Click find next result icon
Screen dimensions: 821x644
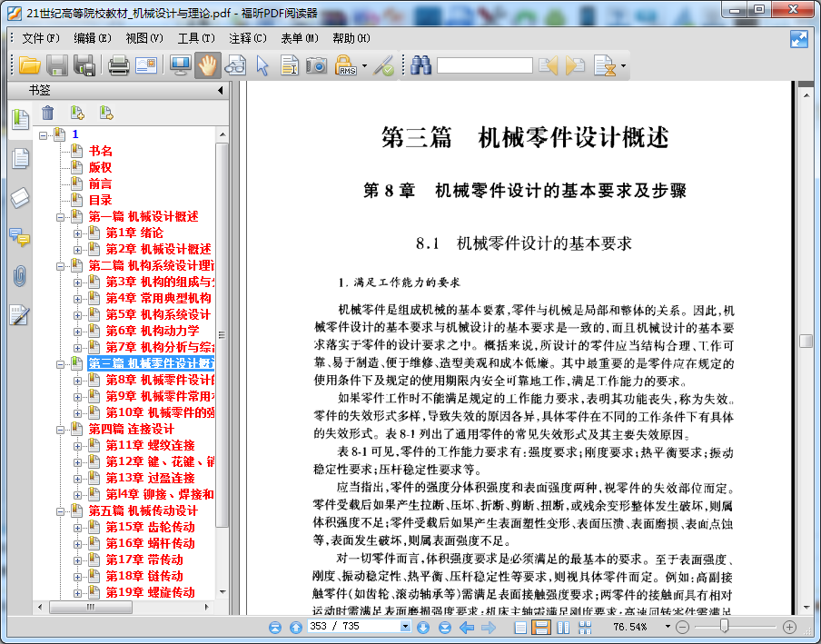click(x=576, y=65)
